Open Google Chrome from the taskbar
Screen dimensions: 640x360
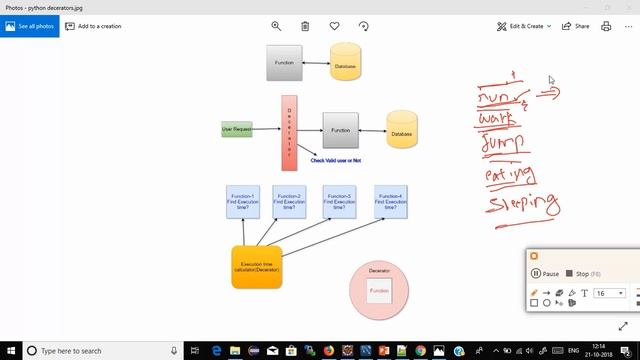[x=420, y=351]
